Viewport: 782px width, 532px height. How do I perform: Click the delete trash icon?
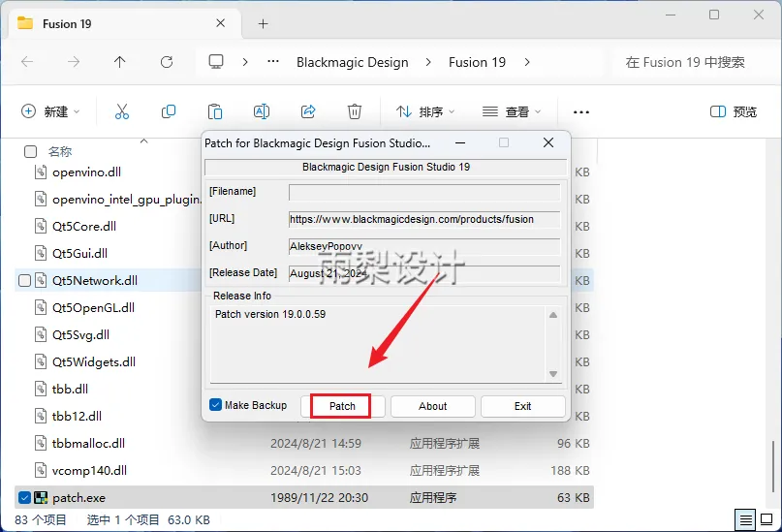click(355, 111)
